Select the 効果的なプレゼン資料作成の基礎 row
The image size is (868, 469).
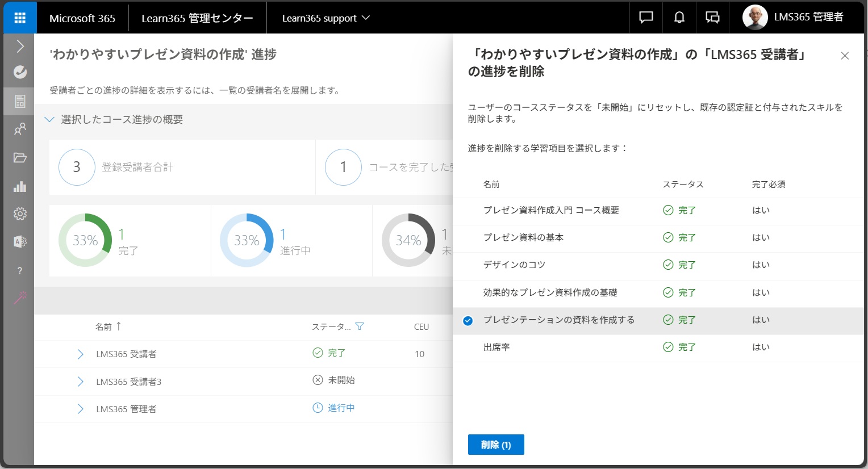click(658, 293)
